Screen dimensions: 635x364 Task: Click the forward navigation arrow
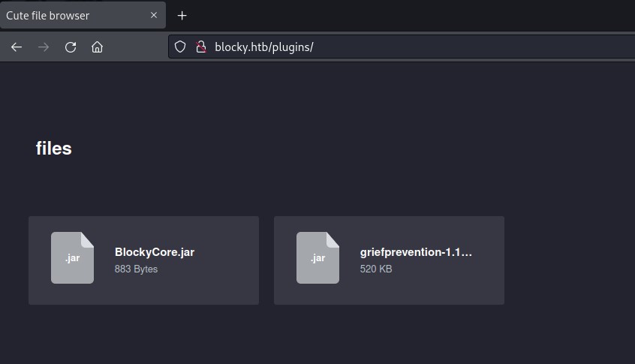point(44,47)
